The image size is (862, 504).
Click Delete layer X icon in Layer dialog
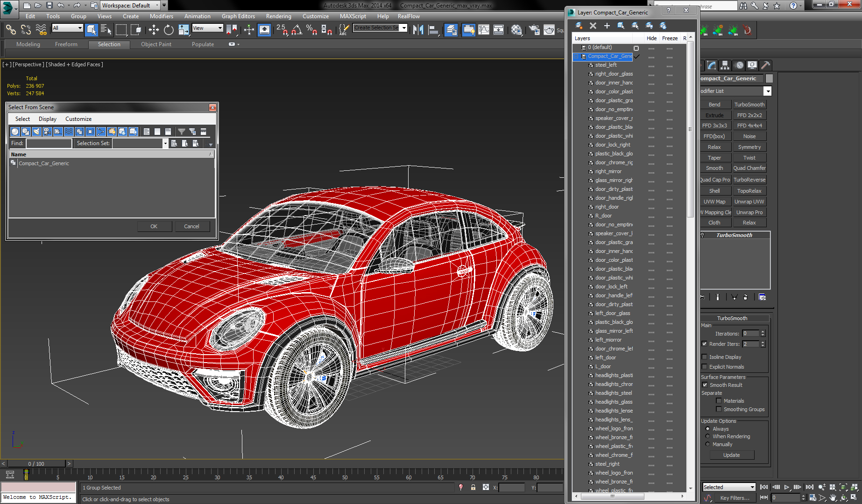593,26
